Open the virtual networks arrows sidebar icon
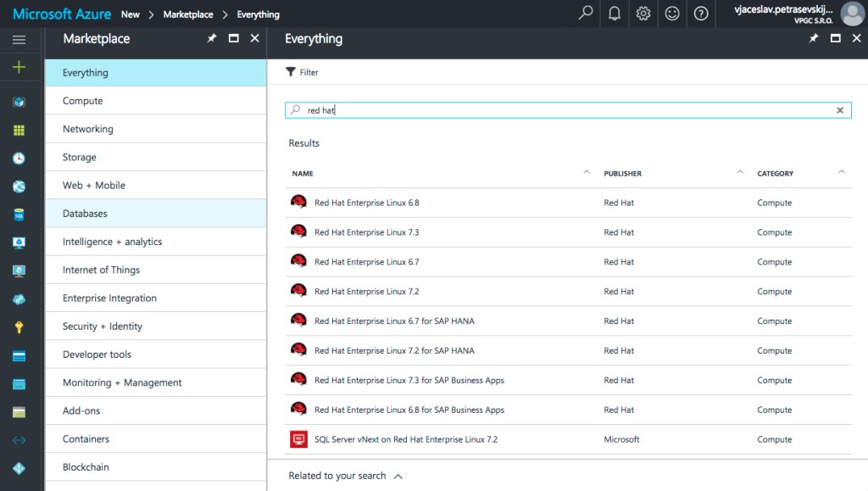The image size is (868, 491). coord(19,440)
